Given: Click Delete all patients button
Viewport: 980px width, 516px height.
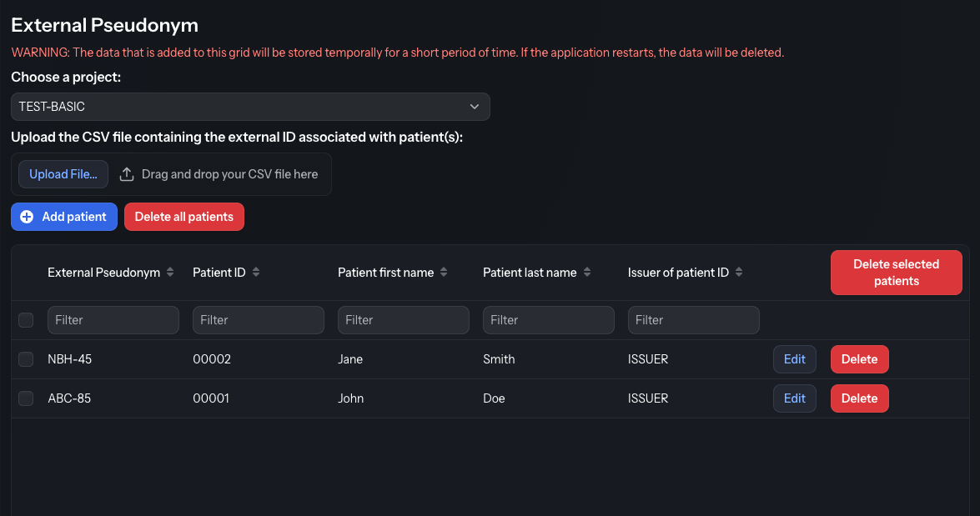Looking at the screenshot, I should click(x=184, y=217).
